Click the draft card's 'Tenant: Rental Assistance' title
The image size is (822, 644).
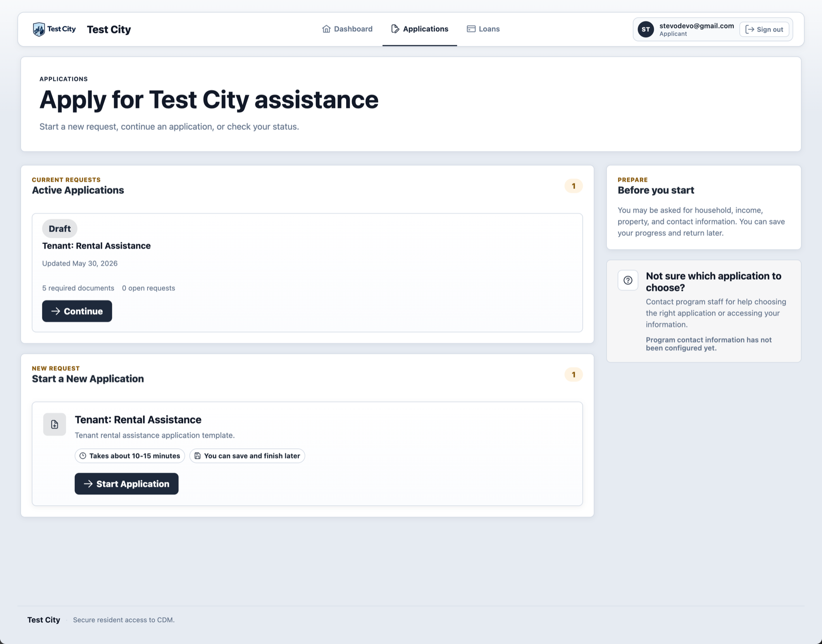click(x=96, y=246)
